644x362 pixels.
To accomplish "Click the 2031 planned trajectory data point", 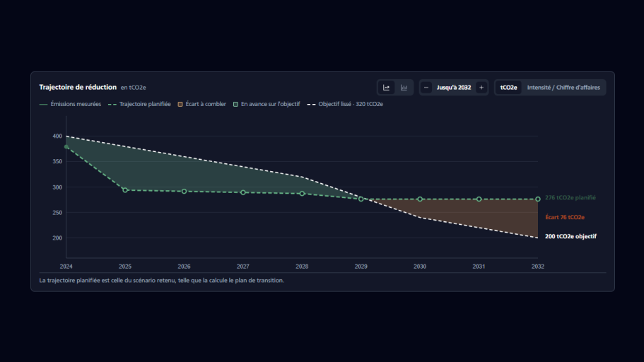I will pyautogui.click(x=479, y=199).
